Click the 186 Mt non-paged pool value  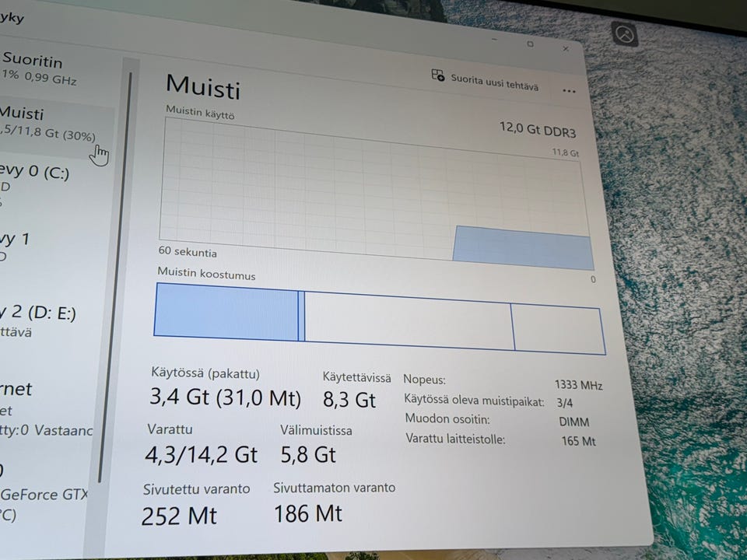pos(308,513)
